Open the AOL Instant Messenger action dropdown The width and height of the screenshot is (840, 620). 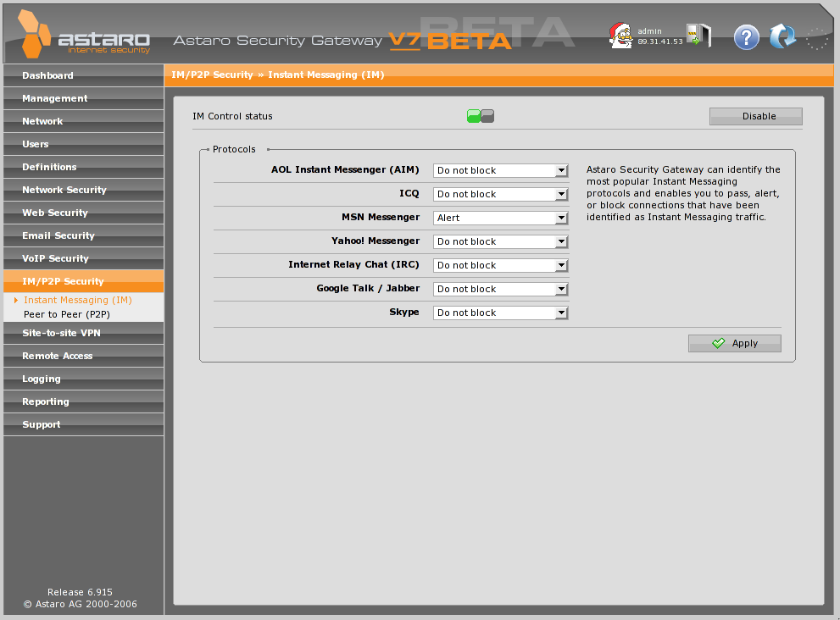(x=500, y=170)
